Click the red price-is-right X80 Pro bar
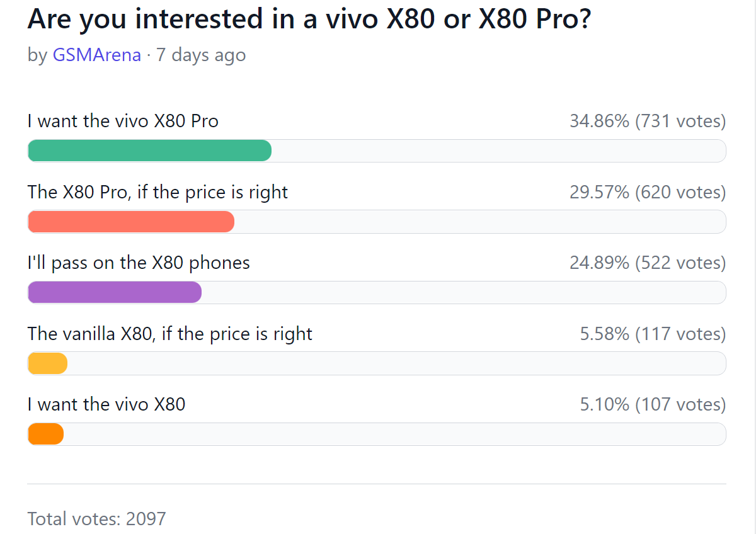This screenshot has height=534, width=756. (131, 222)
